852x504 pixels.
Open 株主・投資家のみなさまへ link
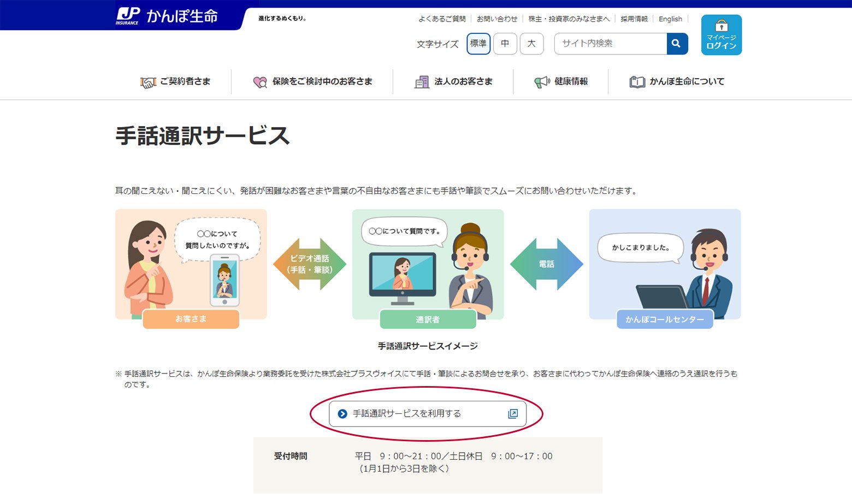click(569, 19)
